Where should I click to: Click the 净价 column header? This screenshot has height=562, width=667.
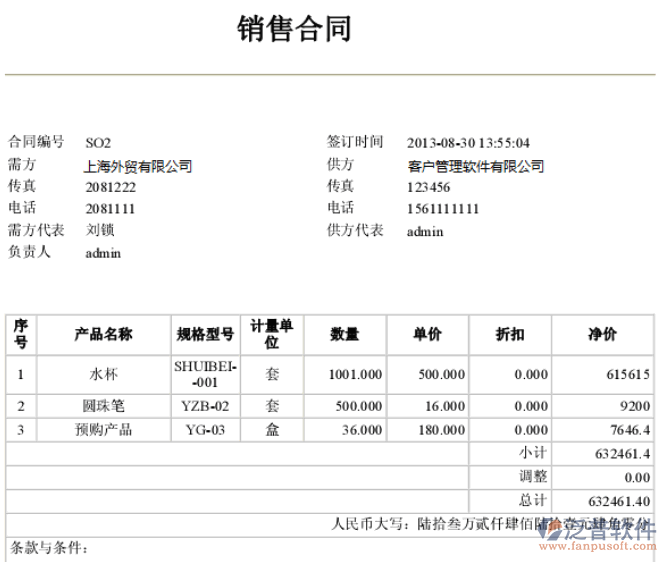pos(602,334)
